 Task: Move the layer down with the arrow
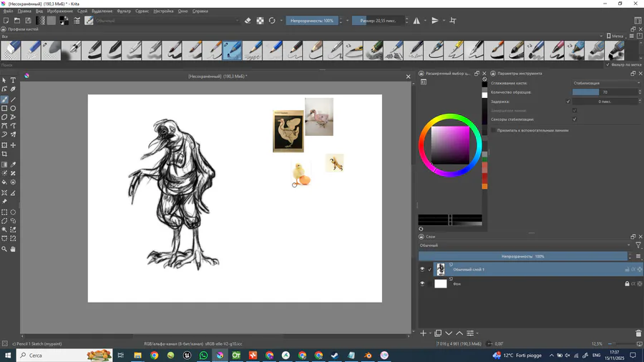coord(449,333)
